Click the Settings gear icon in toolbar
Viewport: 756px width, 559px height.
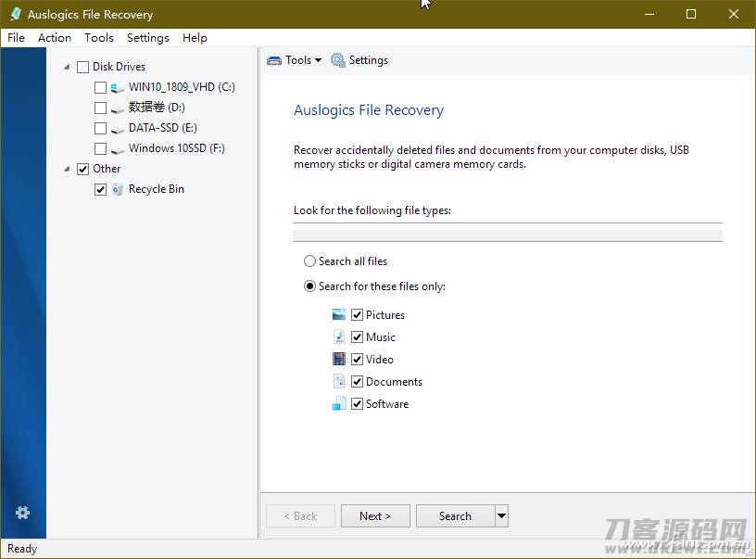[x=338, y=60]
